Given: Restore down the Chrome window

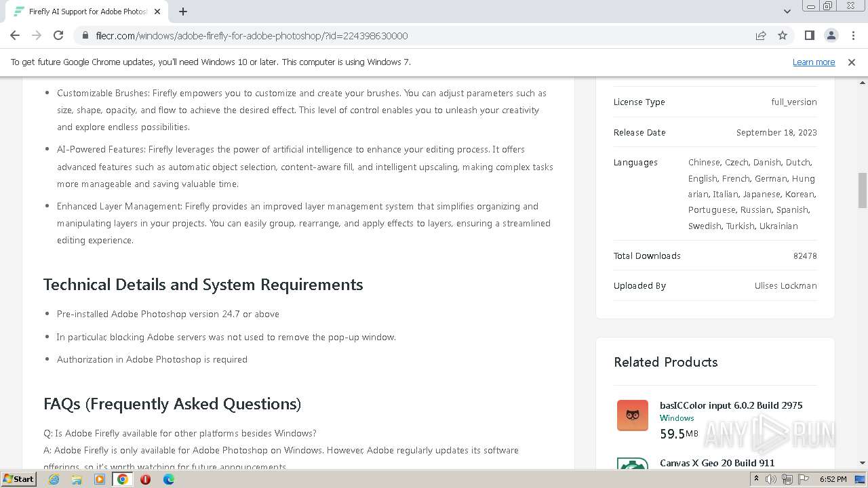Looking at the screenshot, I should (x=828, y=6).
